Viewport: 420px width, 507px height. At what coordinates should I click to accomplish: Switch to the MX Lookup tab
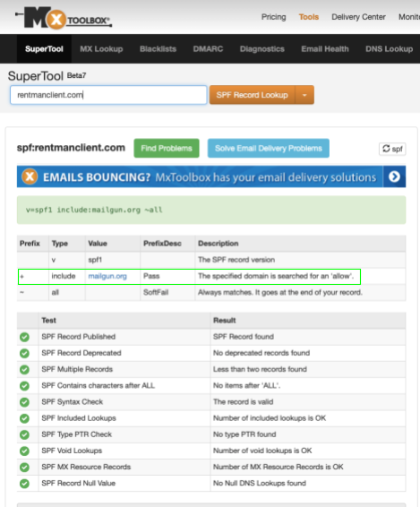(x=101, y=49)
